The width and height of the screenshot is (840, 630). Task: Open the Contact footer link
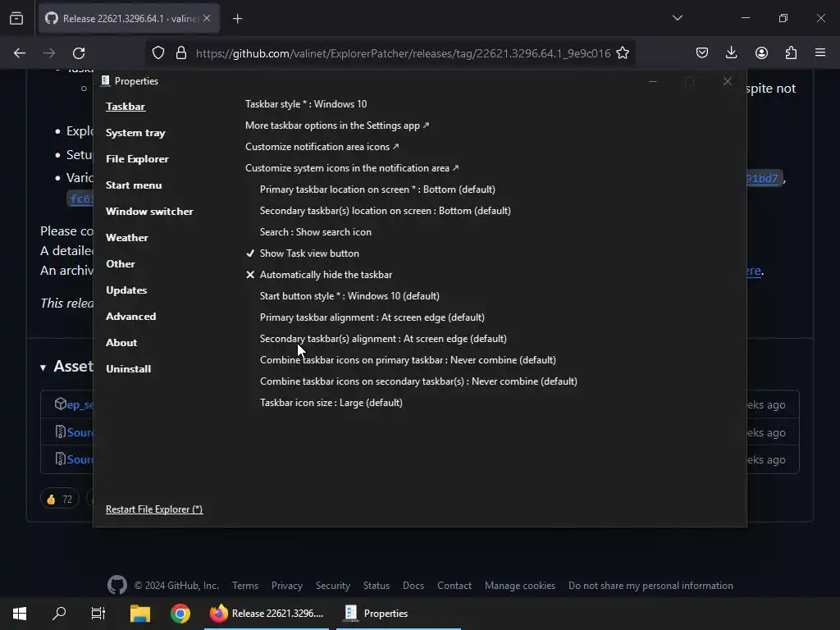pos(454,586)
